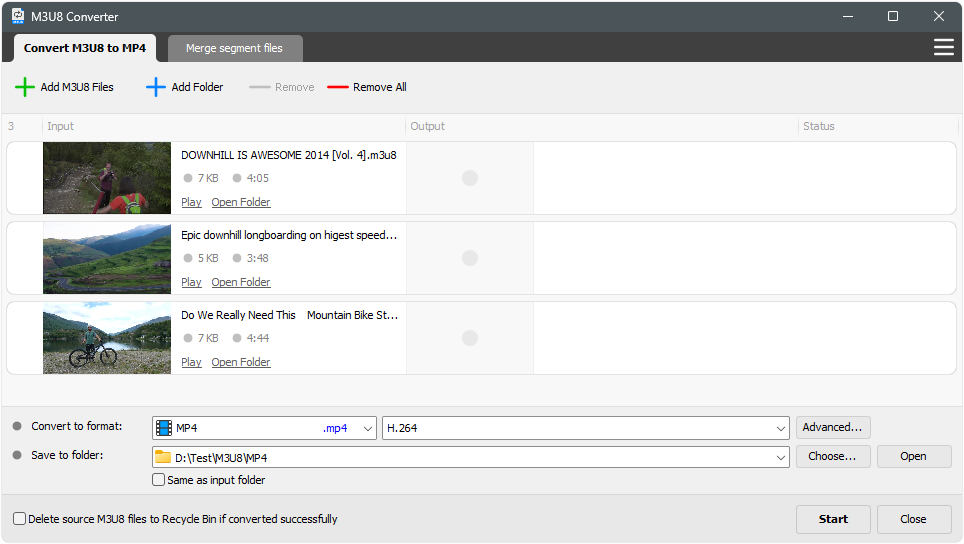The image size is (964, 544).
Task: Open Advanced settings button
Action: pyautogui.click(x=832, y=427)
